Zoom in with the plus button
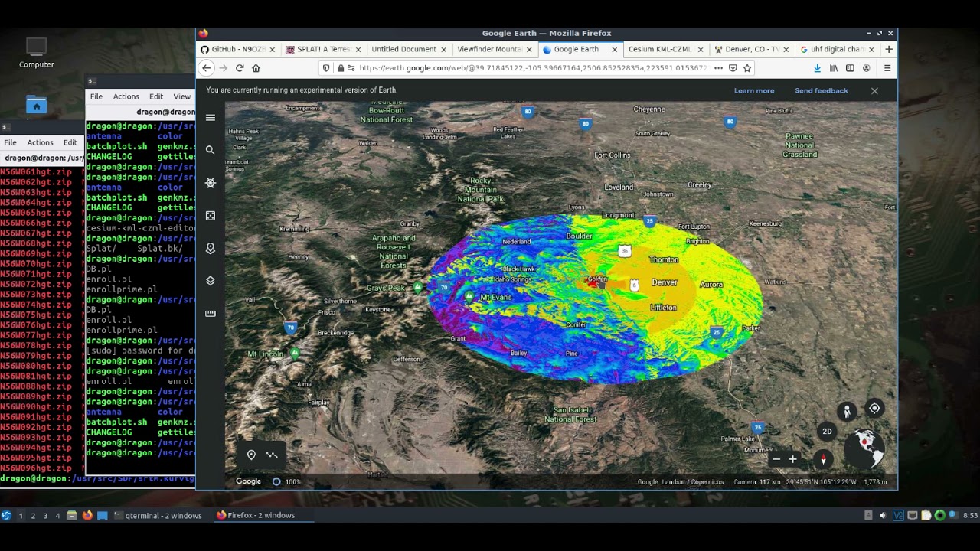Image resolution: width=980 pixels, height=551 pixels. point(792,459)
